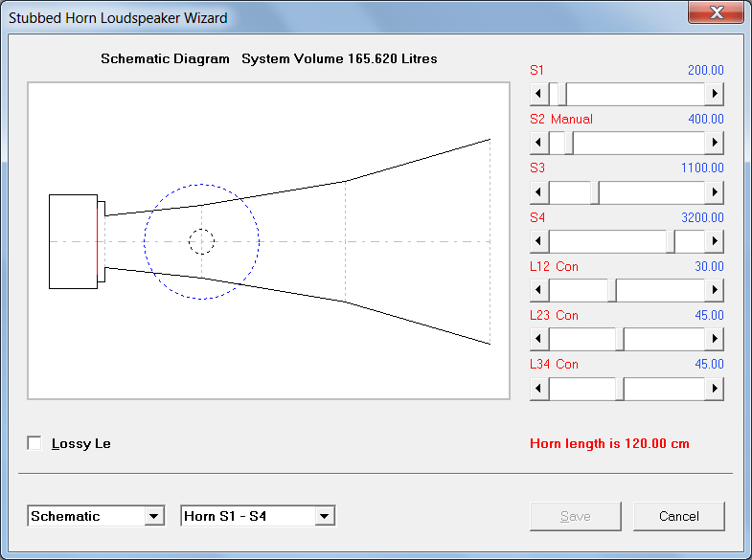Decrease S1 with the left arrow
This screenshot has height=560, width=752.
pos(539,94)
